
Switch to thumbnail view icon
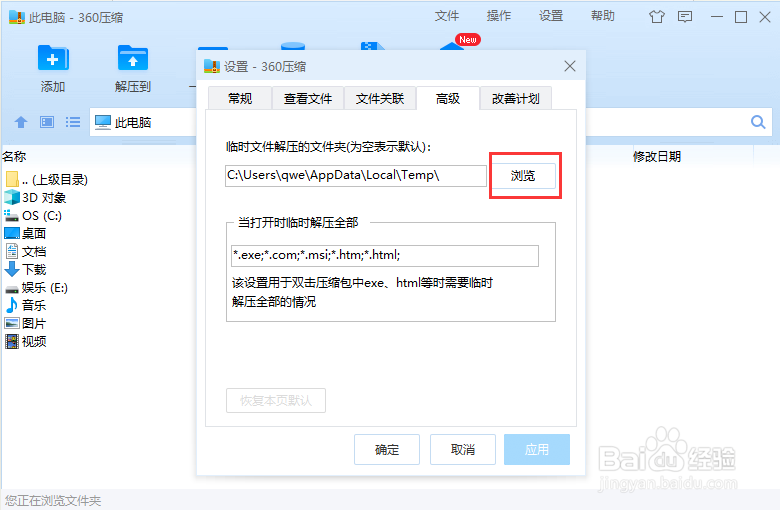pos(47,122)
